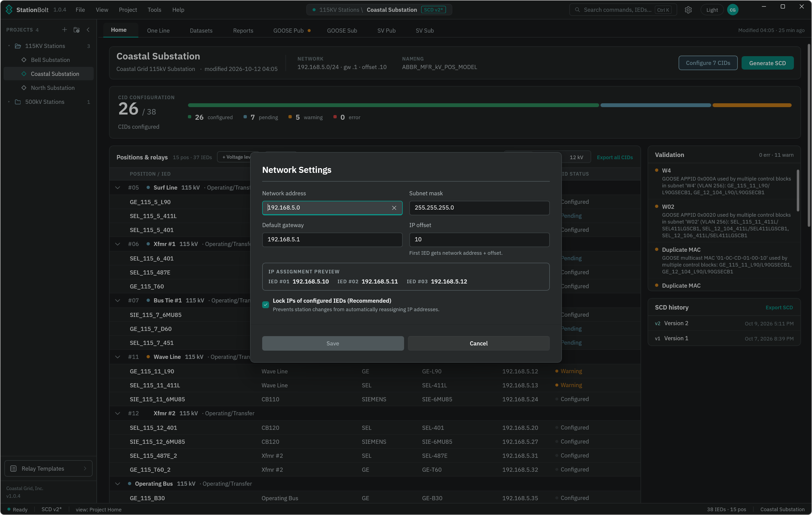This screenshot has height=515, width=812.
Task: Click the search magnifier icon
Action: [577, 10]
